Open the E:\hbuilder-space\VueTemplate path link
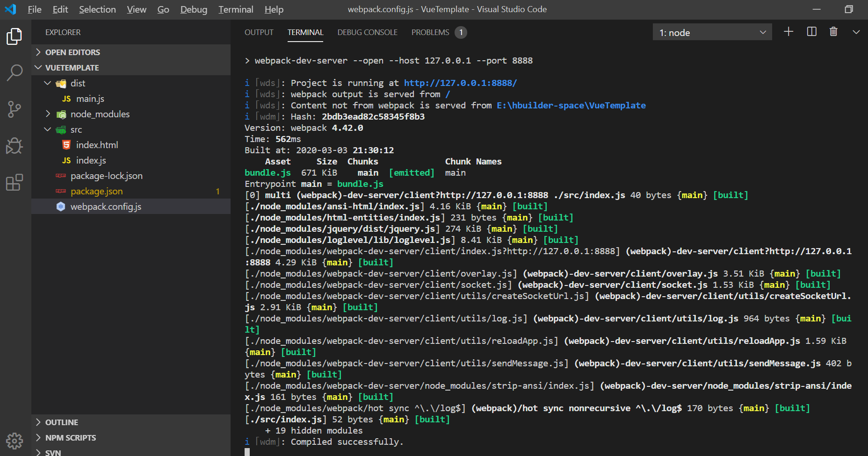The height and width of the screenshot is (456, 868). pyautogui.click(x=571, y=105)
